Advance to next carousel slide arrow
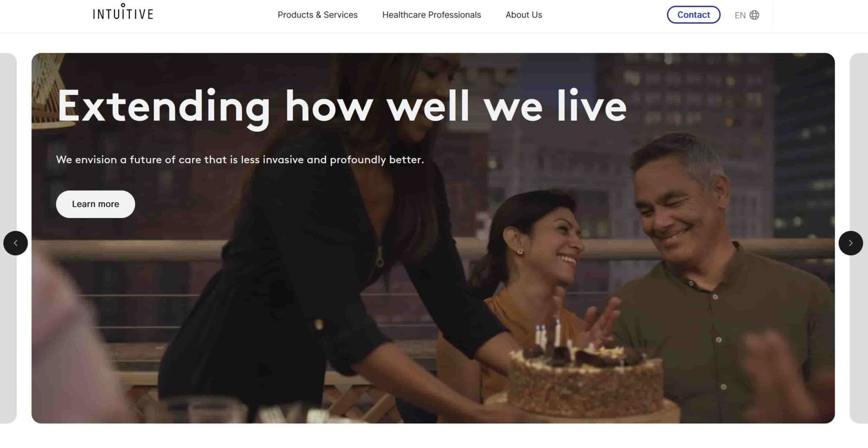This screenshot has height=448, width=868. pos(851,243)
